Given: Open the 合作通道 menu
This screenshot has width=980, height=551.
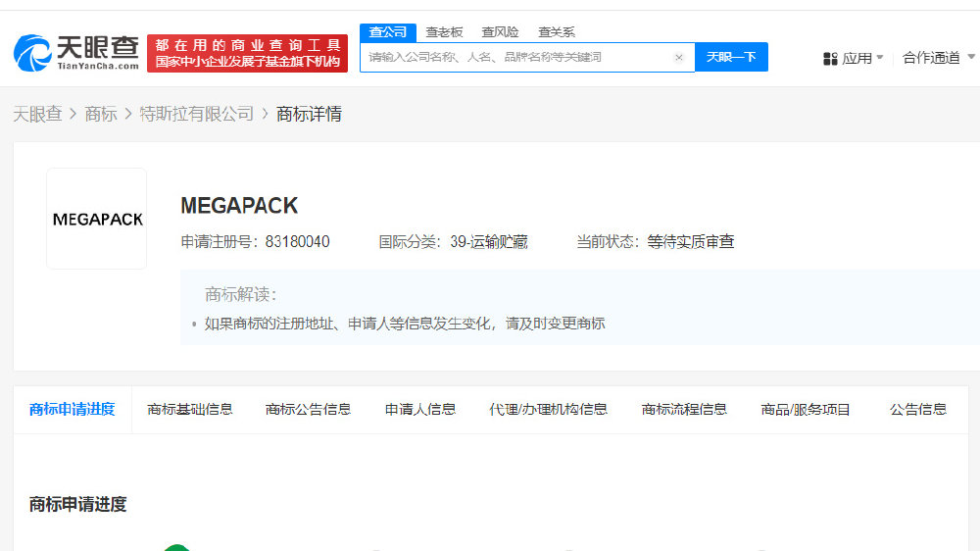Looking at the screenshot, I should [931, 58].
